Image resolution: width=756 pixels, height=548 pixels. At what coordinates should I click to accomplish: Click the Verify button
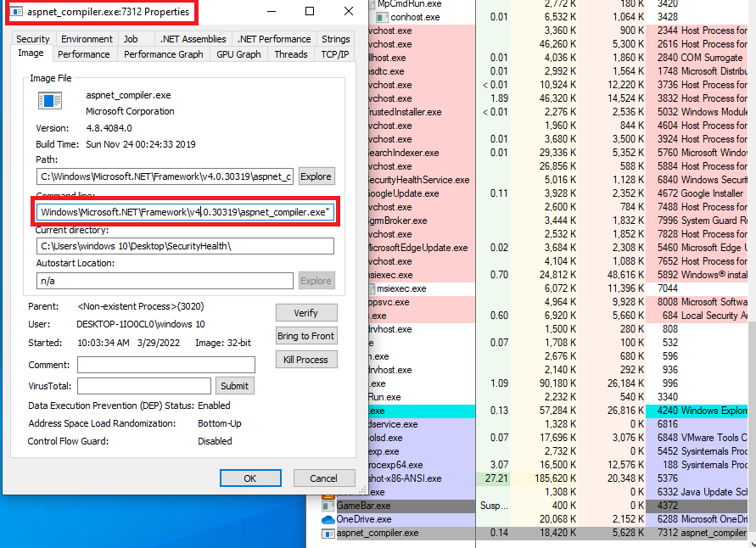pos(305,313)
